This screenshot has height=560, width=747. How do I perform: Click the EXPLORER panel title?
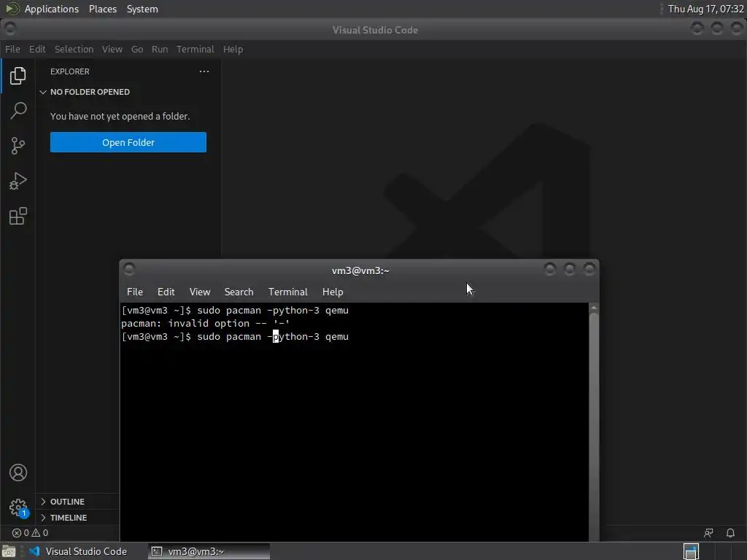(69, 71)
